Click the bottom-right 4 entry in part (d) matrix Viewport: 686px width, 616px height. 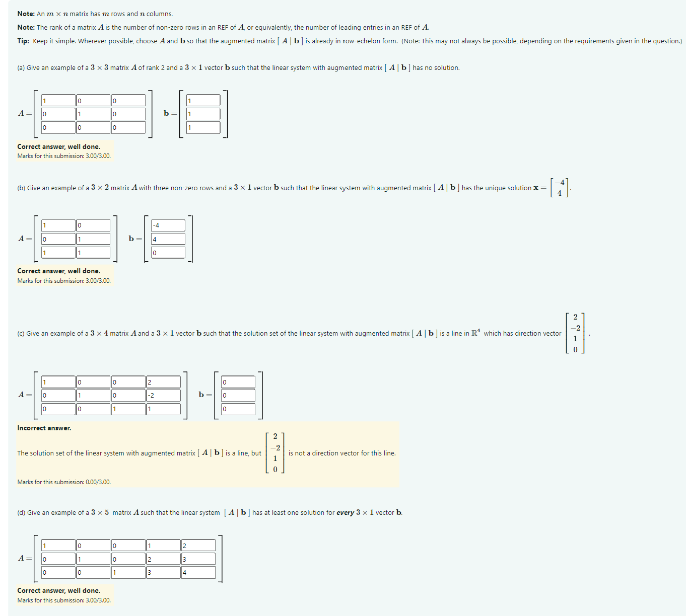198,572
